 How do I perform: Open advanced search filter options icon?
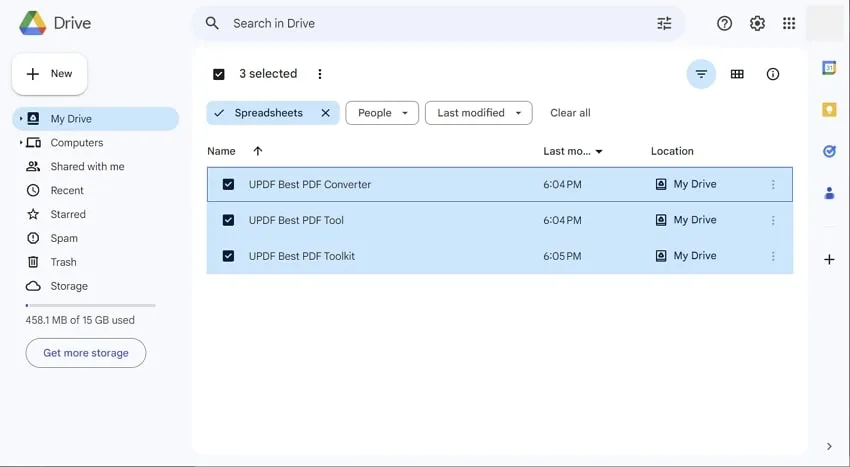tap(664, 23)
